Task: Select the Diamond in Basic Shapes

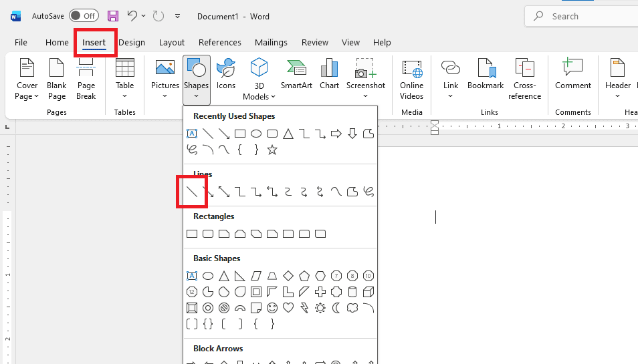Action: coord(288,276)
